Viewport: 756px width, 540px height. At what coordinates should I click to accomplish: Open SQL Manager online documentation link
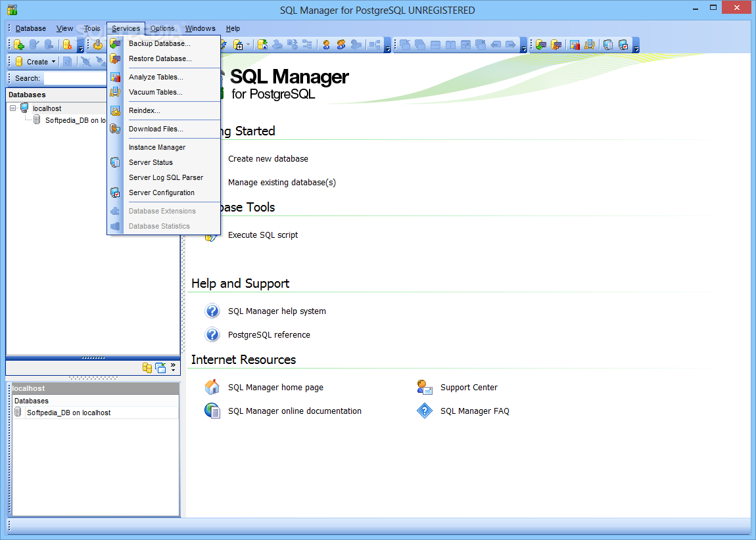(x=295, y=411)
